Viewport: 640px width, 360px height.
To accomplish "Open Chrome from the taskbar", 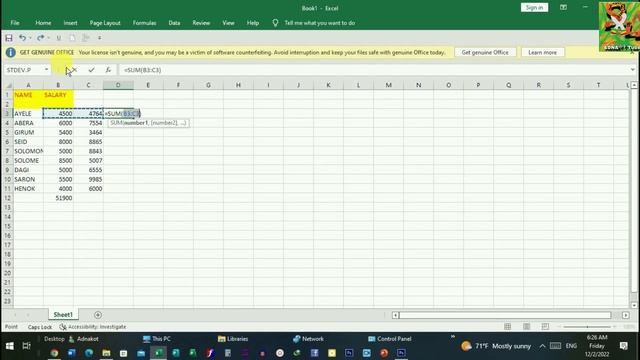I will click(54, 353).
